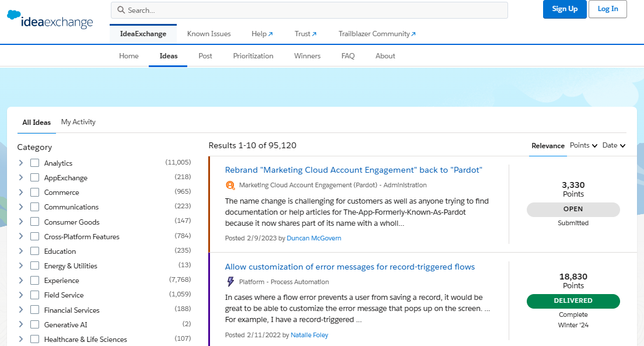
Task: Click the 3,330 points count
Action: tap(573, 185)
